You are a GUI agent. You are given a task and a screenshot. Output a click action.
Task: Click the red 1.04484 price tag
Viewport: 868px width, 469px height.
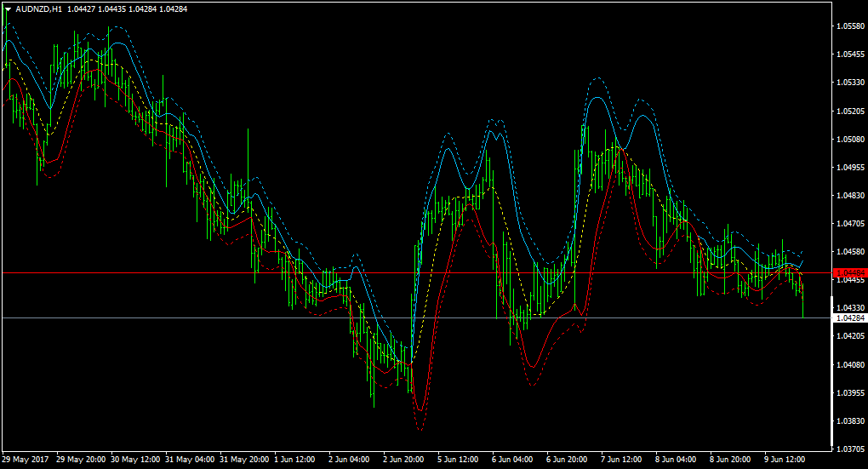pos(850,273)
